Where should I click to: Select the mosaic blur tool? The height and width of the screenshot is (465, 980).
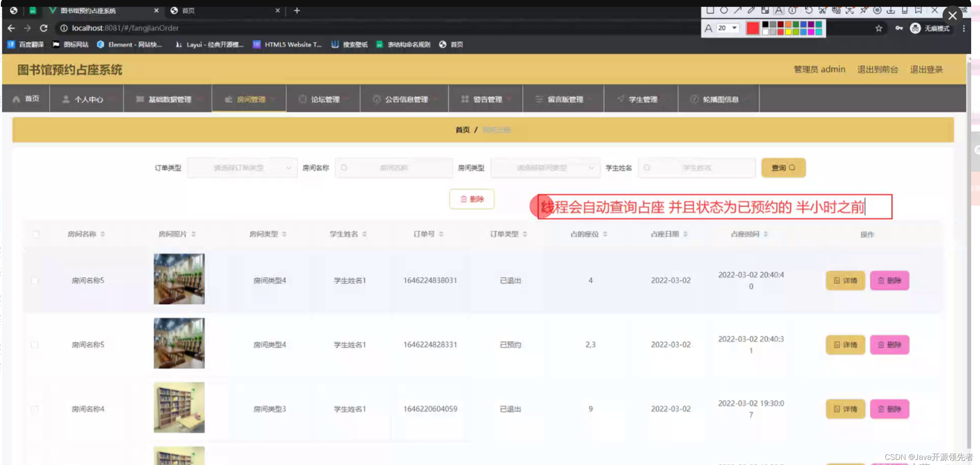pyautogui.click(x=765, y=11)
